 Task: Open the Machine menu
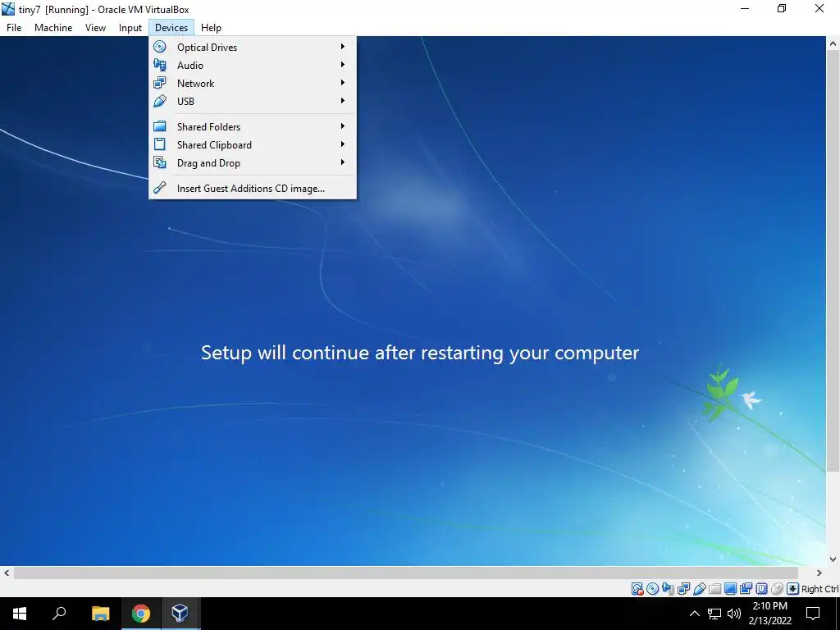[53, 27]
